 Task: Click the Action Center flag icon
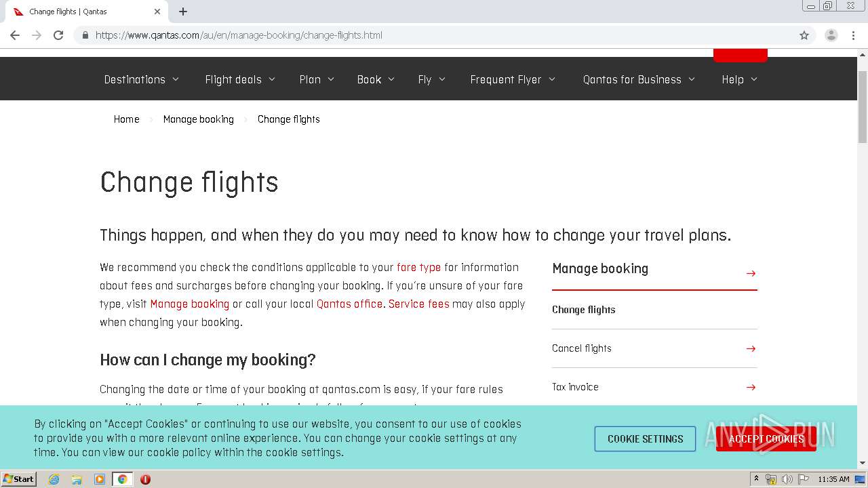pos(804,479)
